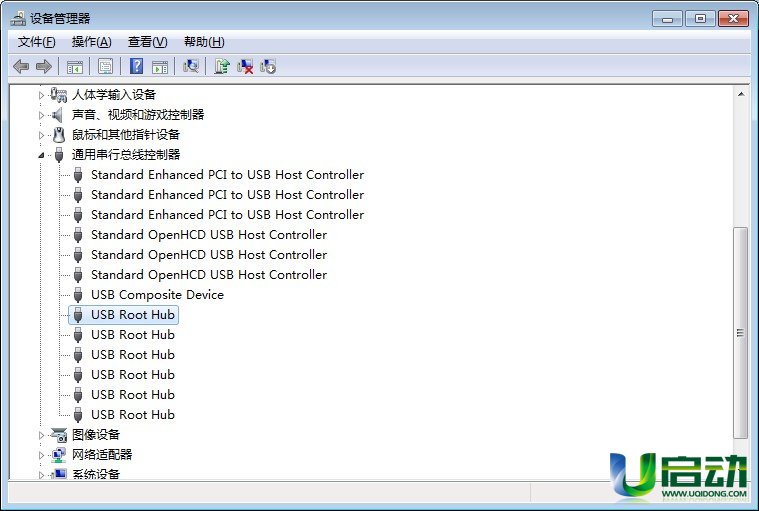
Task: Select 人体学输入设备 category label
Action: tap(114, 95)
